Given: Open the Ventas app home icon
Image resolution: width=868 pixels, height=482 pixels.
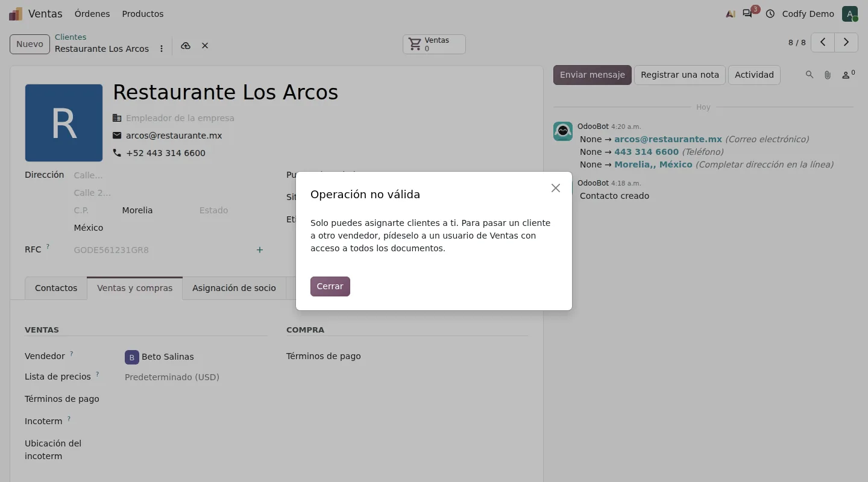Looking at the screenshot, I should [16, 14].
